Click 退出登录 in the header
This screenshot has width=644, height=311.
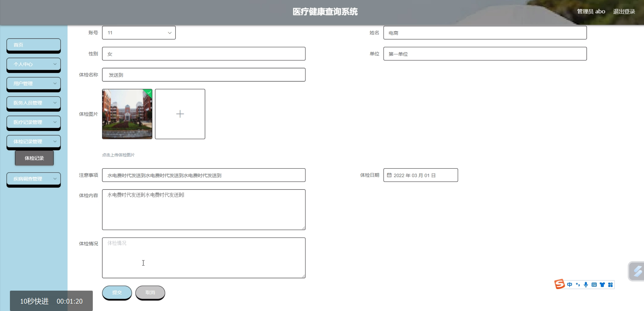624,11
